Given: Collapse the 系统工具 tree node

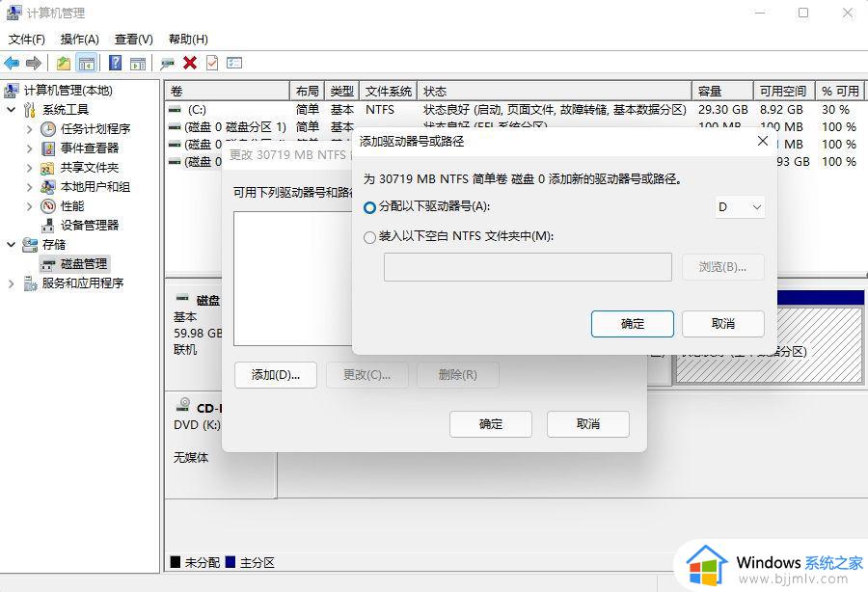Looking at the screenshot, I should coord(11,110).
